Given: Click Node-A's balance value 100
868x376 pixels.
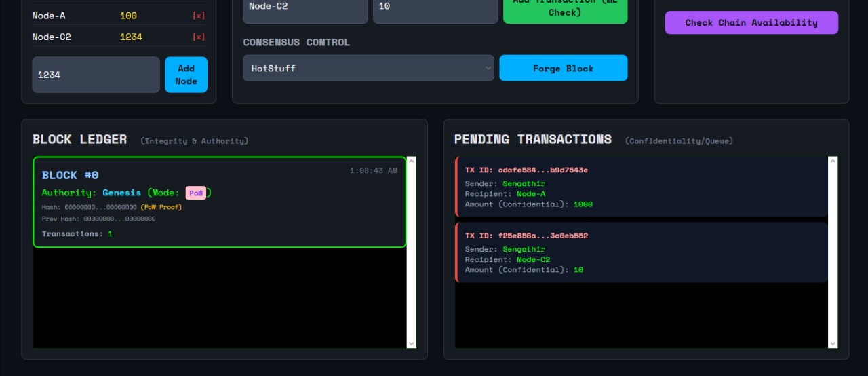Looking at the screenshot, I should [128, 16].
